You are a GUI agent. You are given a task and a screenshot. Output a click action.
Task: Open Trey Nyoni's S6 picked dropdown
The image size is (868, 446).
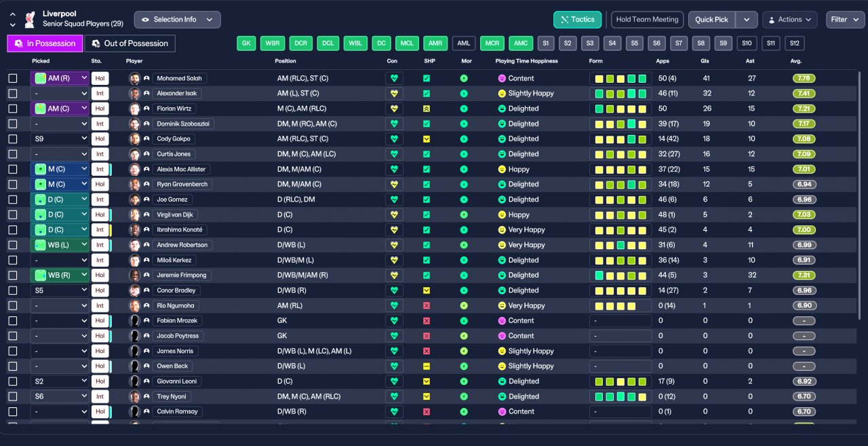coord(60,396)
